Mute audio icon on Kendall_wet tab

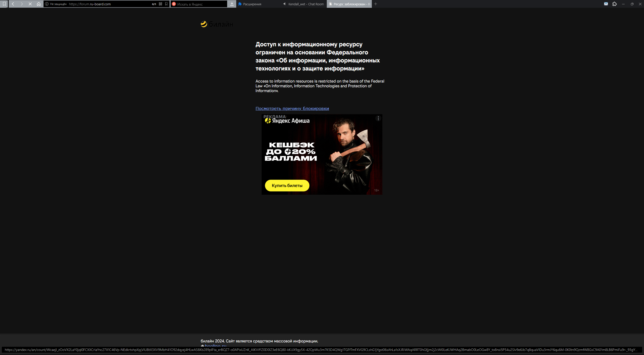285,4
